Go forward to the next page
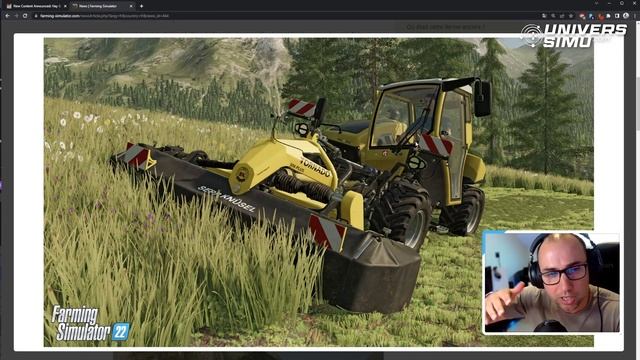640x360 pixels. click(x=16, y=16)
